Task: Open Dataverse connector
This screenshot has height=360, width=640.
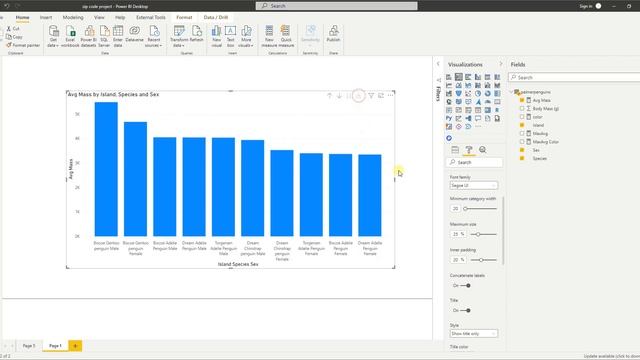Action: [134, 34]
